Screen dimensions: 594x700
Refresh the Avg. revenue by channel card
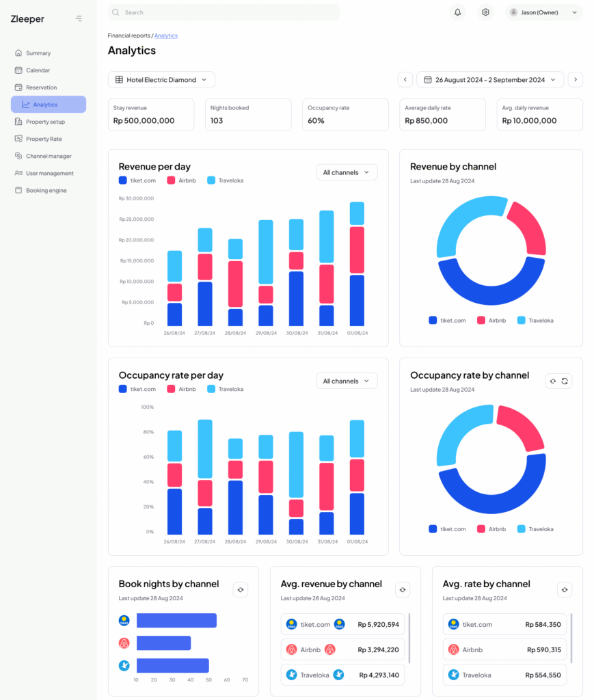coord(403,589)
